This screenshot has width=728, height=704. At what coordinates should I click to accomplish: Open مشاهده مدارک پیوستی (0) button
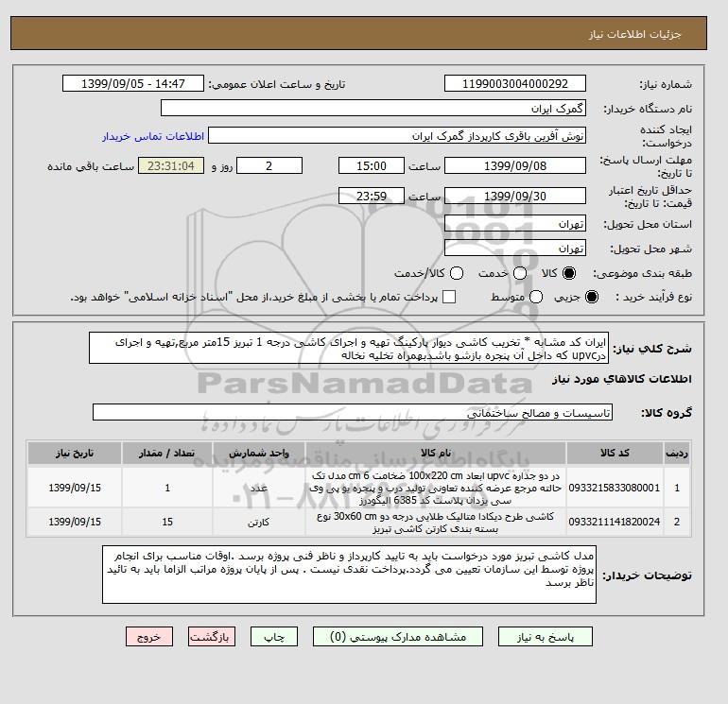(x=398, y=637)
